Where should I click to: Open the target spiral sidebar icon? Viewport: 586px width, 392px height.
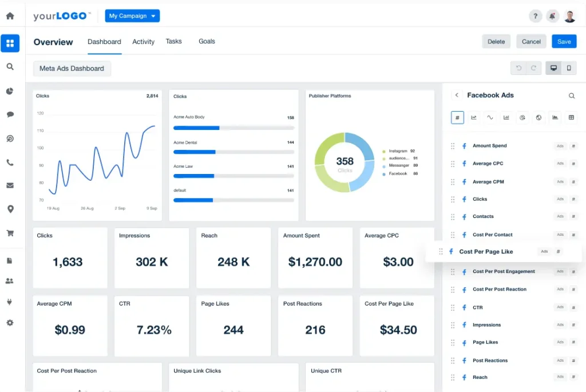click(10, 138)
